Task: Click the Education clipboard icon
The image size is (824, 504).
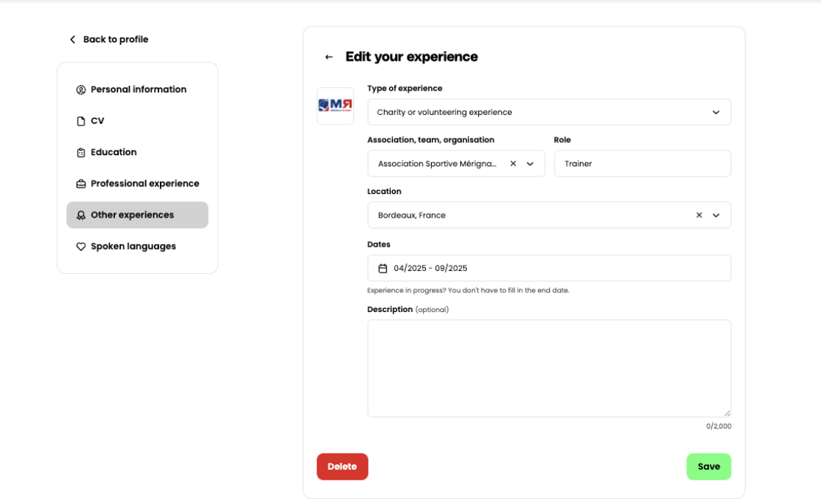Action: tap(81, 153)
